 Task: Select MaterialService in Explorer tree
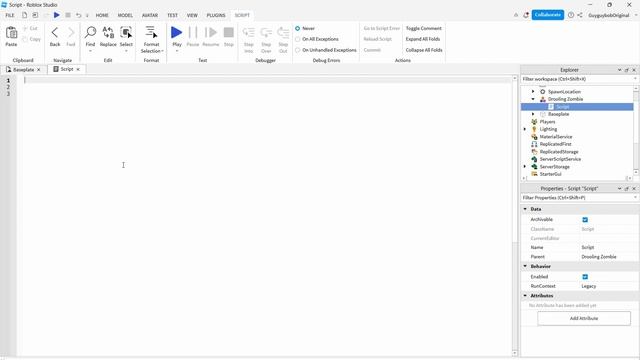click(556, 137)
